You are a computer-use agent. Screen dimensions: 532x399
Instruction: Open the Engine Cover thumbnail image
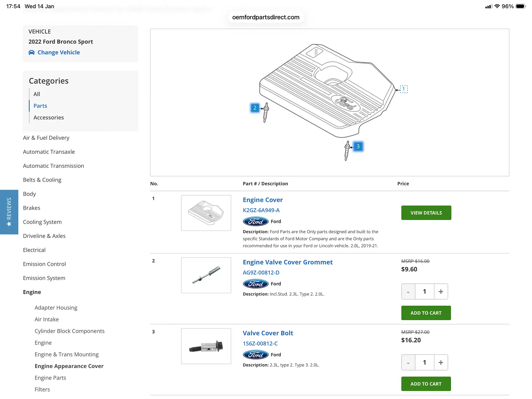coord(206,213)
